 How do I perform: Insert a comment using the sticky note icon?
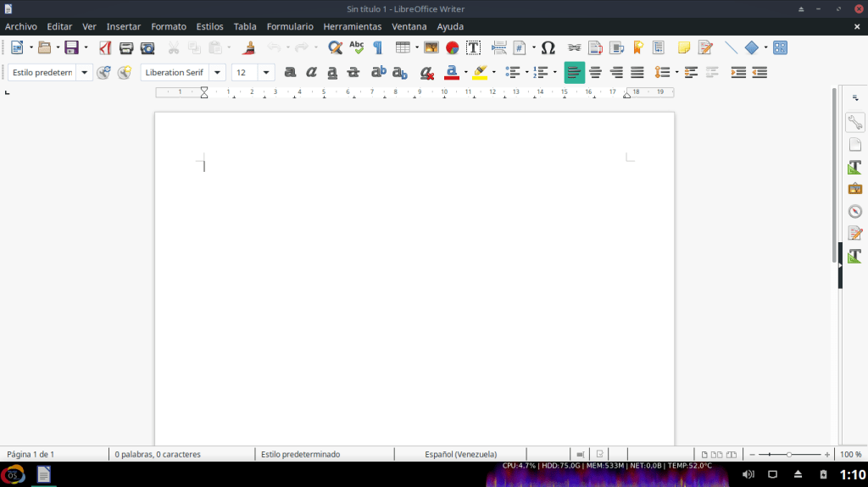pos(683,48)
